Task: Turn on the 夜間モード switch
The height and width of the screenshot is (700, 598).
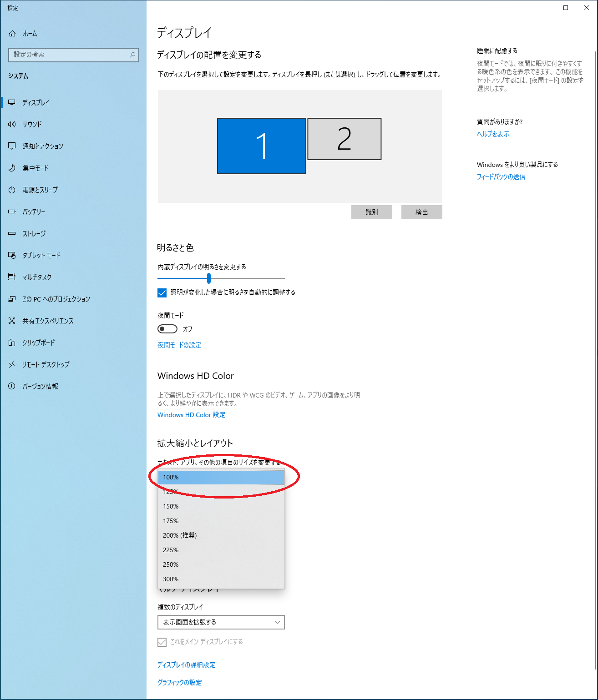Action: (x=167, y=329)
